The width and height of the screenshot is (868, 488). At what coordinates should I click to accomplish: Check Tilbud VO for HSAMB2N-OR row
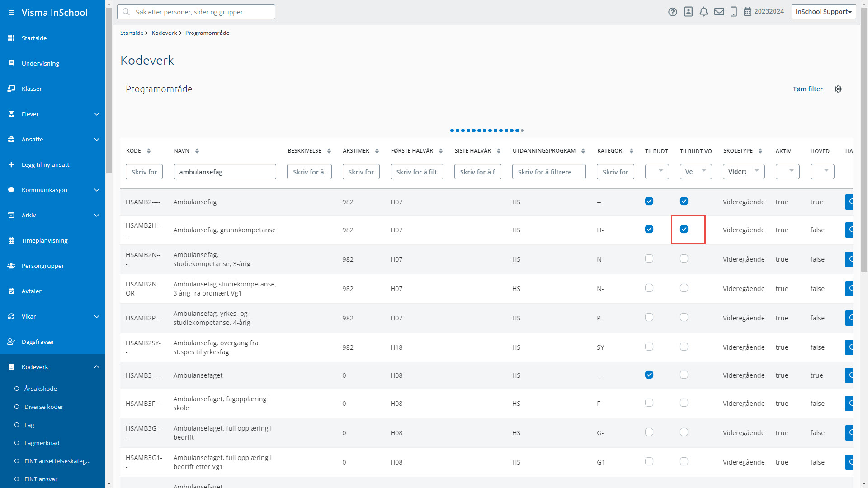684,288
